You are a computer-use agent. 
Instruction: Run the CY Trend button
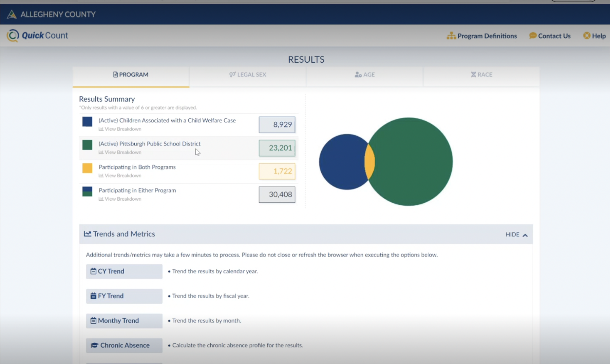point(124,271)
